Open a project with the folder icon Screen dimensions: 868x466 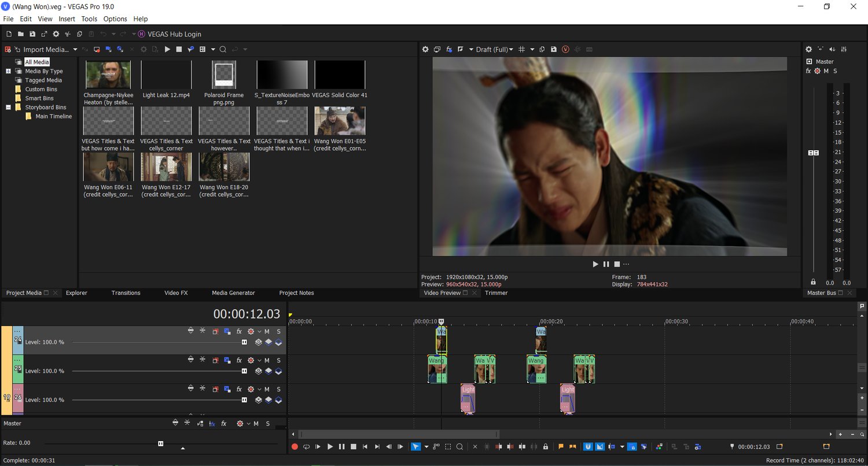(x=20, y=34)
